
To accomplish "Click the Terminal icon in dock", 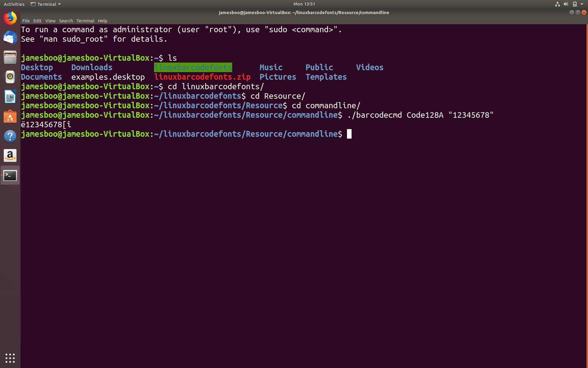I will tap(10, 175).
